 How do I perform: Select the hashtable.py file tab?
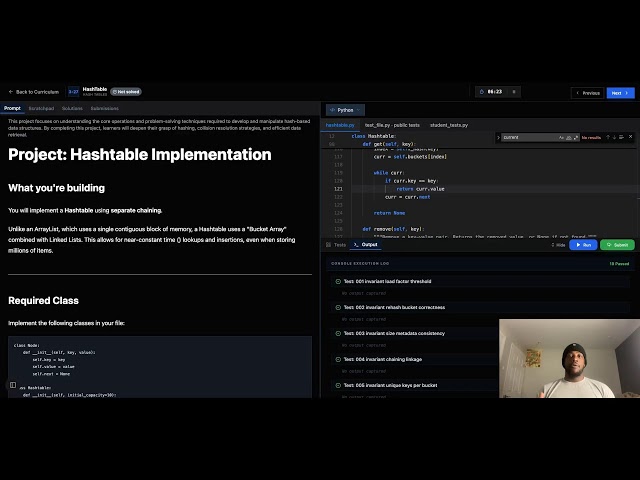pyautogui.click(x=340, y=125)
